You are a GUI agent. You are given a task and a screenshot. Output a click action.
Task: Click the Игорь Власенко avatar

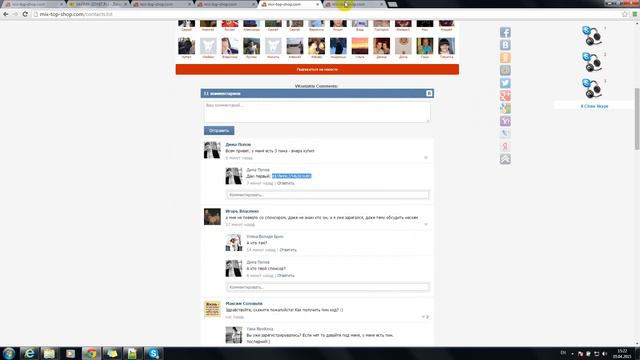pos(212,216)
